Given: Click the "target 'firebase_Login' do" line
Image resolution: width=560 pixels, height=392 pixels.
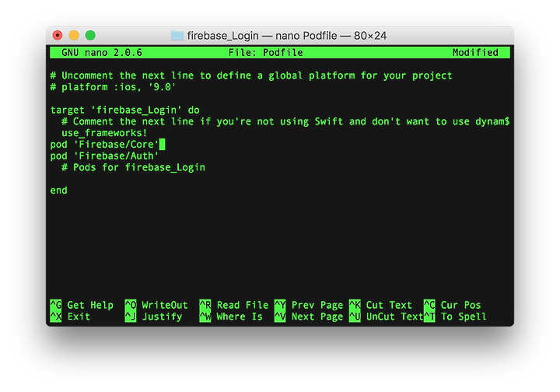Looking at the screenshot, I should (x=124, y=110).
